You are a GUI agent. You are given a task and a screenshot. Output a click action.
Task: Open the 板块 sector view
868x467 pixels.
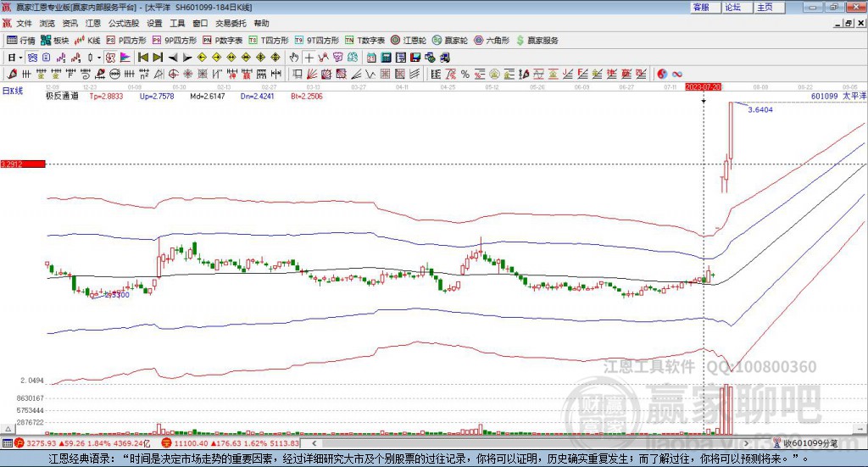[55, 41]
